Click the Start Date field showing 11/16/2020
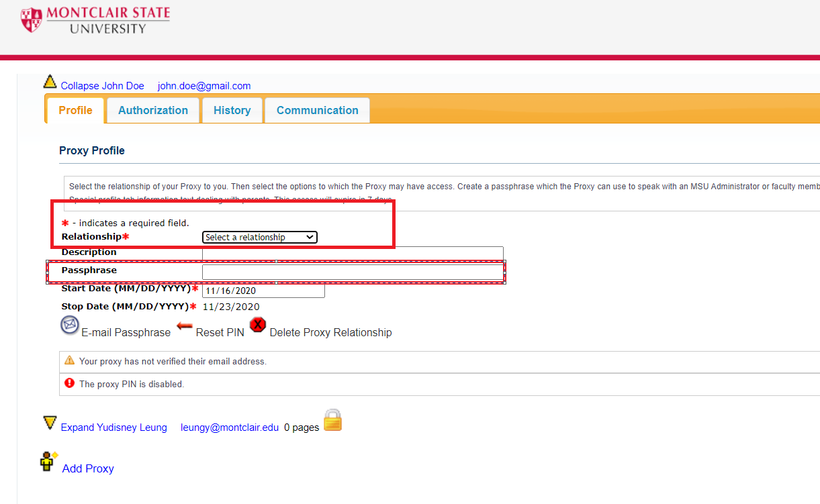The height and width of the screenshot is (504, 820). (262, 290)
